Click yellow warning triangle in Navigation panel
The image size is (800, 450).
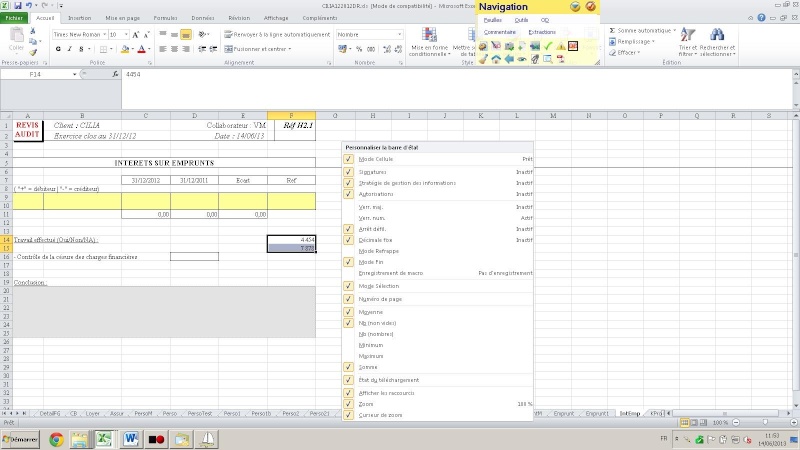click(x=561, y=46)
